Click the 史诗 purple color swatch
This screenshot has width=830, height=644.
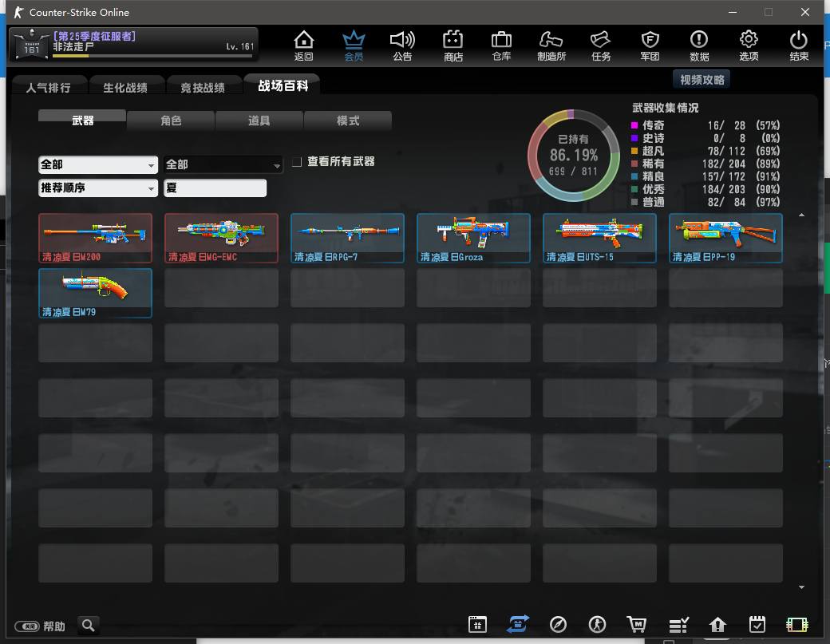coord(634,138)
